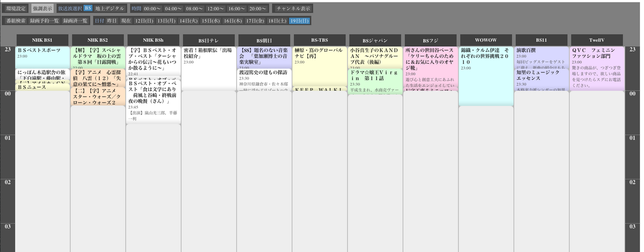Open 食は文学にあり 23:45 program
Screen dimensions: 644x252
[153, 102]
